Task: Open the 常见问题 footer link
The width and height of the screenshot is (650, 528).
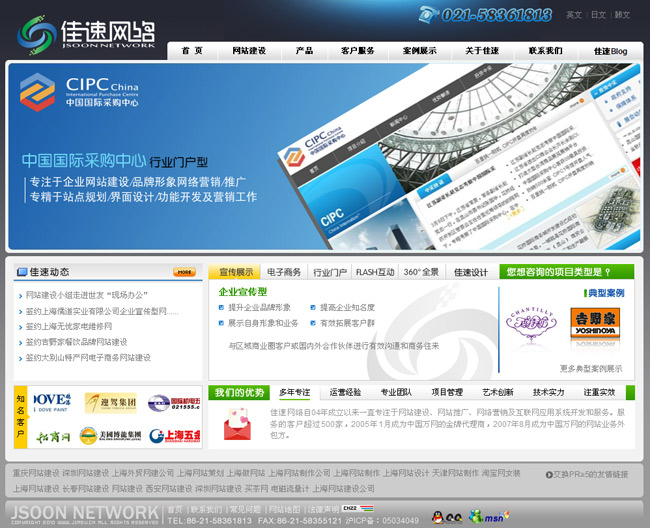Action: [245, 509]
